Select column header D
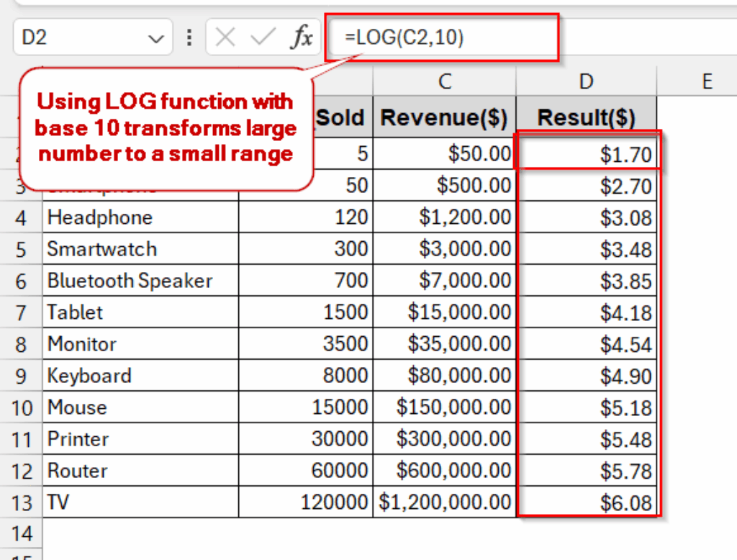 585,81
